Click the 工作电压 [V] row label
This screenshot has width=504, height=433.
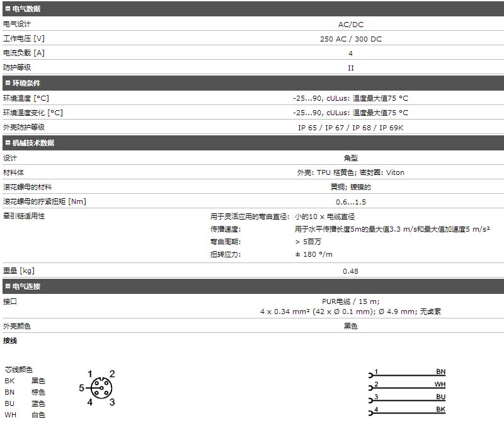click(x=24, y=39)
